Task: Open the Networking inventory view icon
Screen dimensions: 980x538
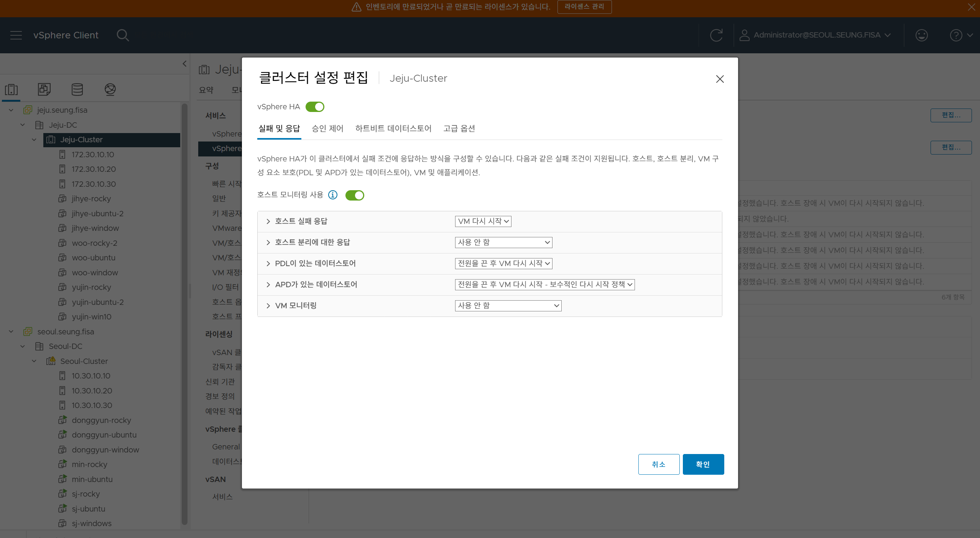Action: [x=110, y=89]
